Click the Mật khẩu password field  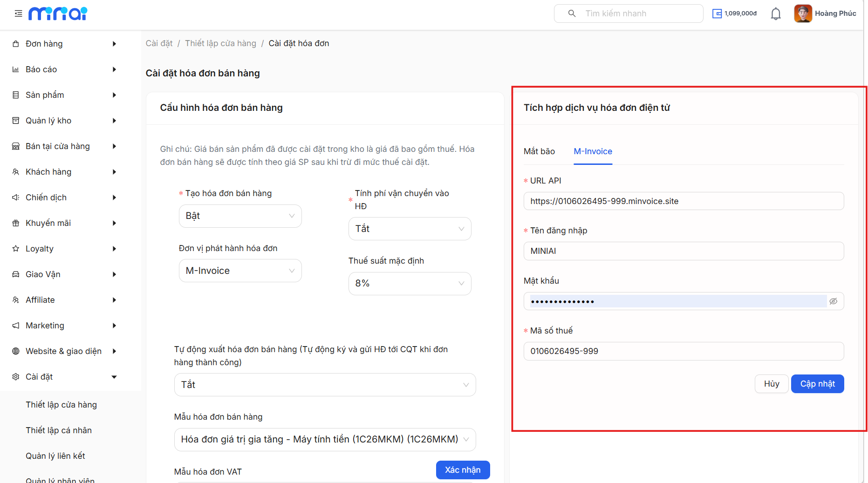(684, 301)
